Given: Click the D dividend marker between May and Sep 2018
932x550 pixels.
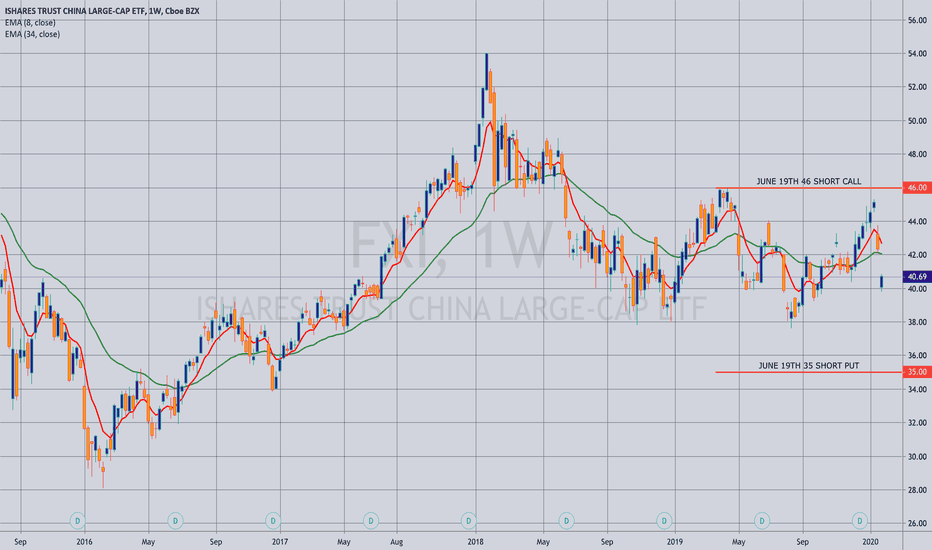Looking at the screenshot, I should pos(566,521).
